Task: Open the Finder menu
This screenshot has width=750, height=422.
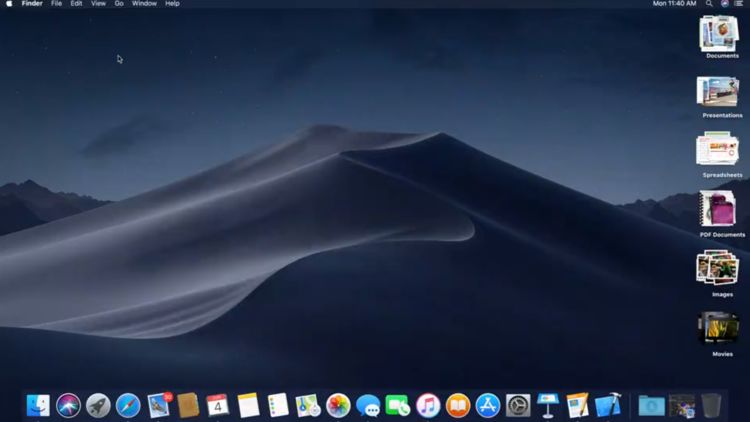Action: coord(32,4)
